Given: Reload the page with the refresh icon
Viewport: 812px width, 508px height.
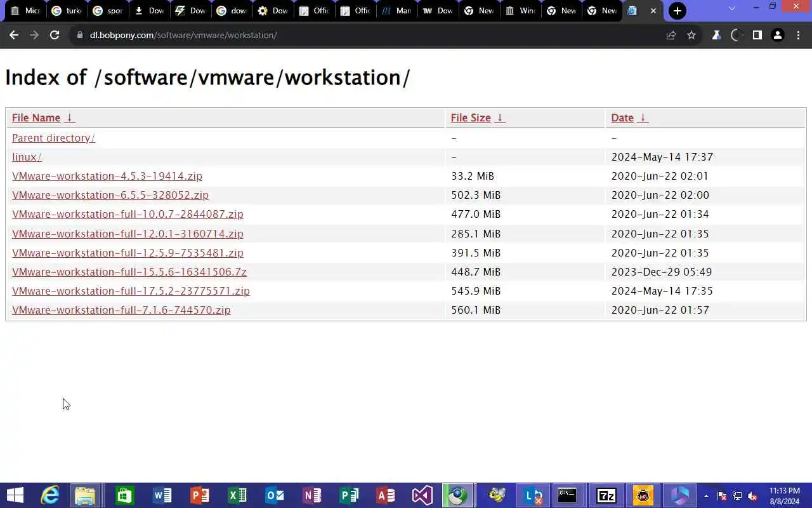Looking at the screenshot, I should point(55,35).
